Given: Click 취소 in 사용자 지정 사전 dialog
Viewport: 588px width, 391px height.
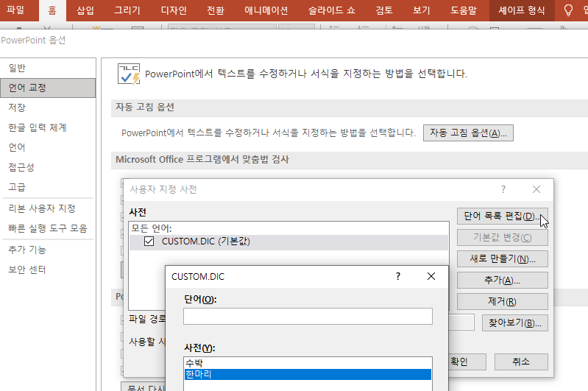Looking at the screenshot, I should coord(521,362).
